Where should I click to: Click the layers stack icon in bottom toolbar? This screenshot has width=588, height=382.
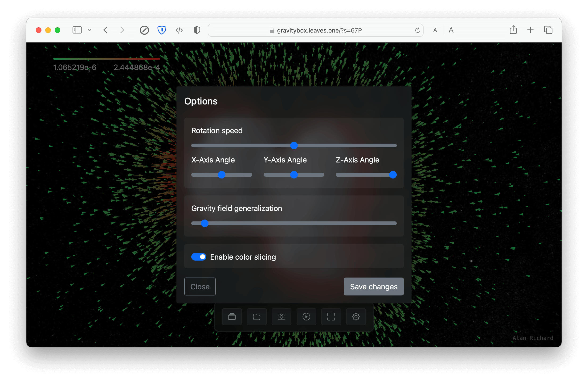[232, 317]
